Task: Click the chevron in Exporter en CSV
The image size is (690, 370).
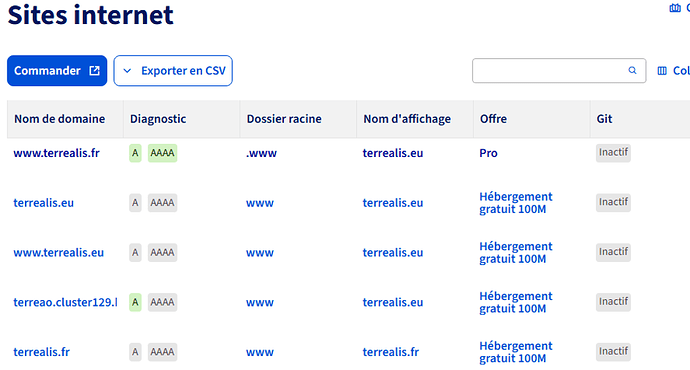Action: click(x=127, y=70)
